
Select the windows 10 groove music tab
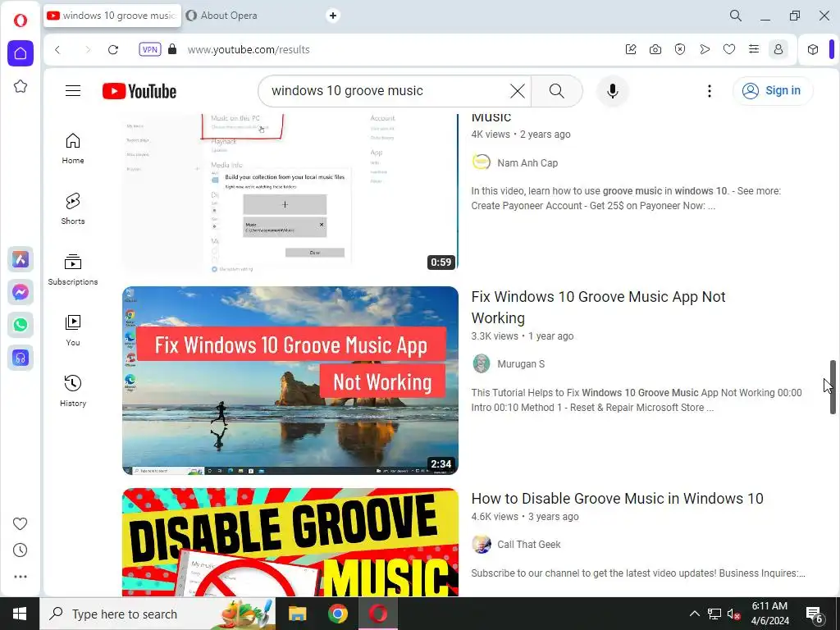112,16
